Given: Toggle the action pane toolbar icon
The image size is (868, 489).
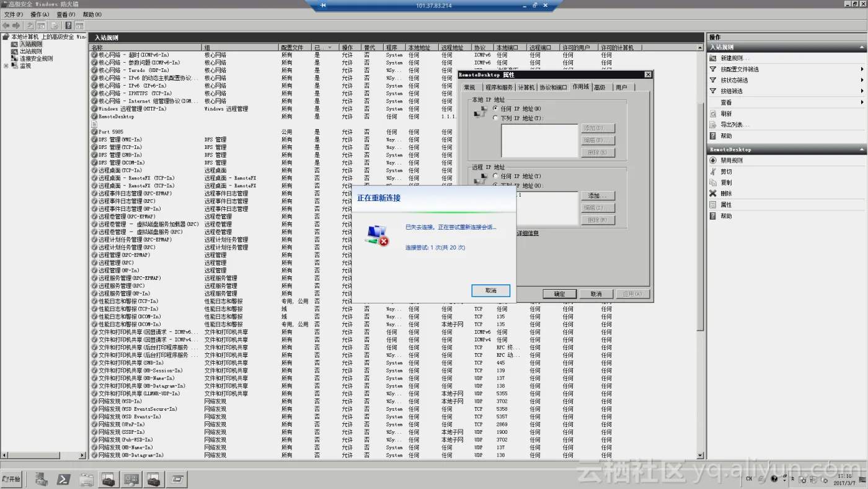Looking at the screenshot, I should [x=79, y=25].
